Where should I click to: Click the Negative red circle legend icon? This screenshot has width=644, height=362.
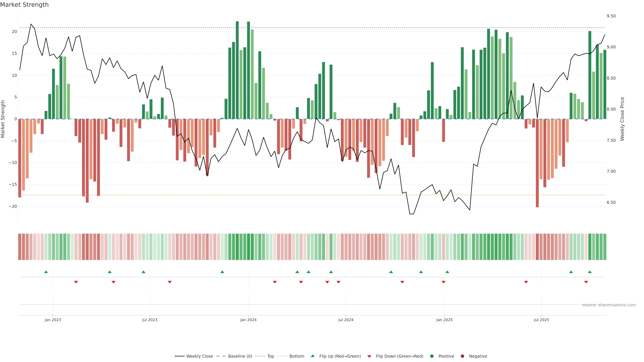(462, 356)
